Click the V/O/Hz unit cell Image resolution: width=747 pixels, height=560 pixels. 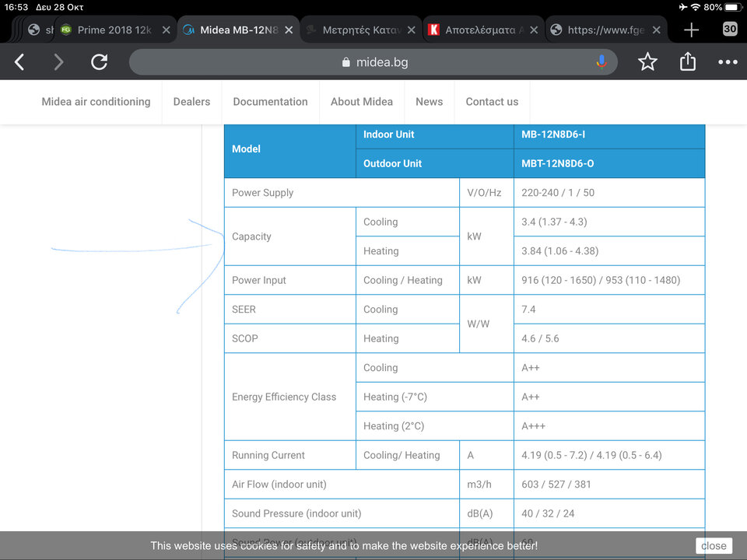pos(486,192)
